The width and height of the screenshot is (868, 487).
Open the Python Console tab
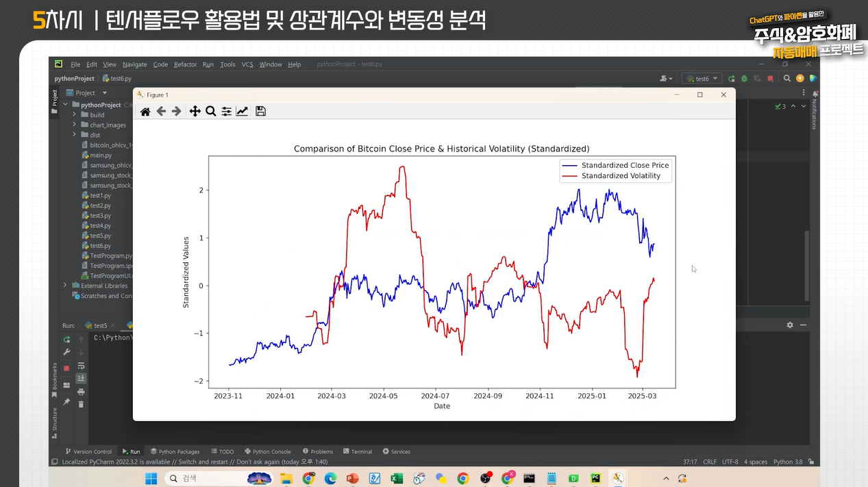click(x=268, y=451)
